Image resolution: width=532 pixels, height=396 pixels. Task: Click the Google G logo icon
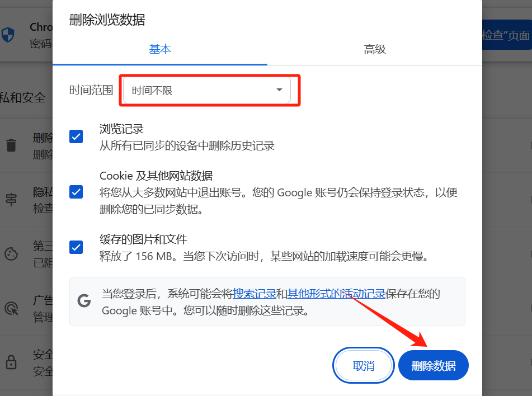click(84, 301)
